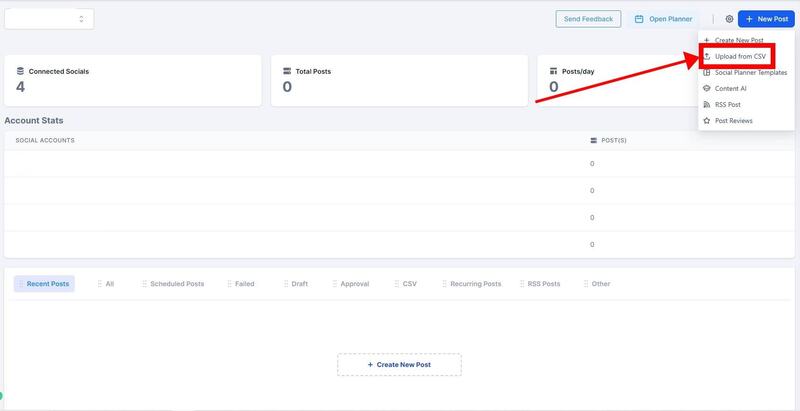
Task: Click the Account Stats heading
Action: tap(34, 120)
